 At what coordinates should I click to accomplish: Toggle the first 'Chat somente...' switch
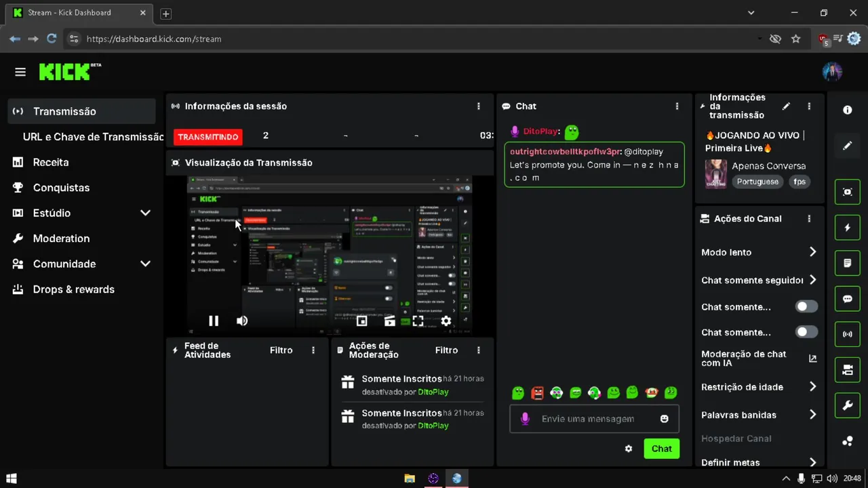tap(806, 307)
